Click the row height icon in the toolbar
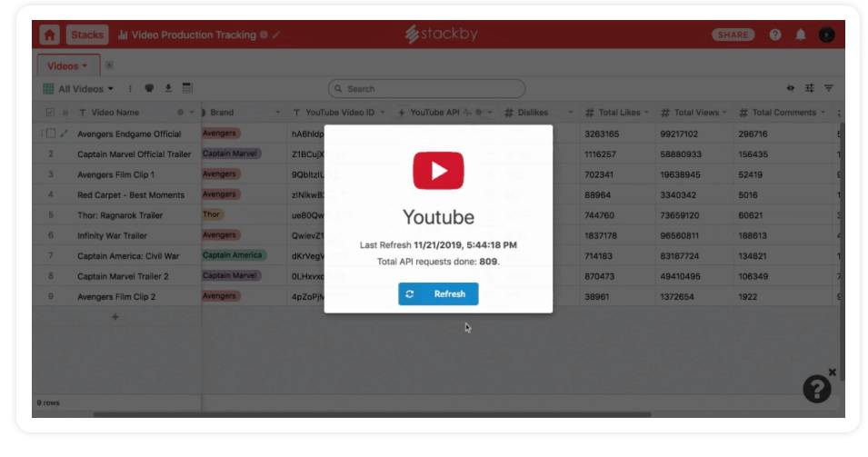This screenshot has height=457, width=868. 187,88
